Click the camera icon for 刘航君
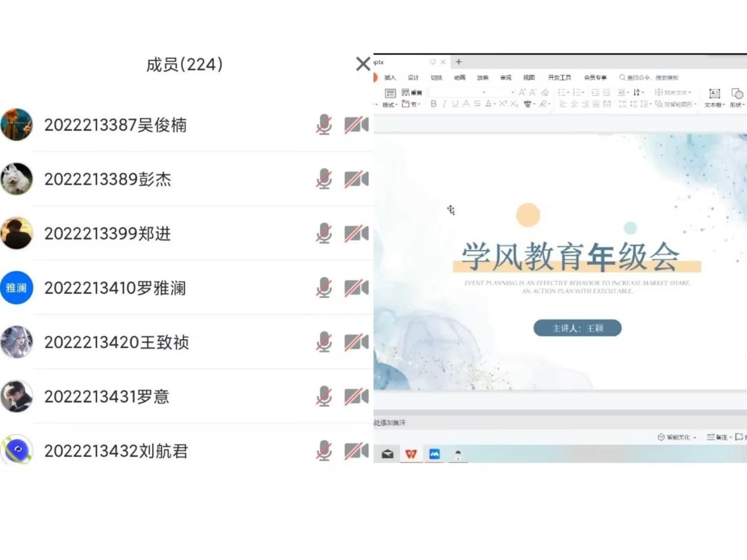The height and width of the screenshot is (560, 747). [x=356, y=451]
